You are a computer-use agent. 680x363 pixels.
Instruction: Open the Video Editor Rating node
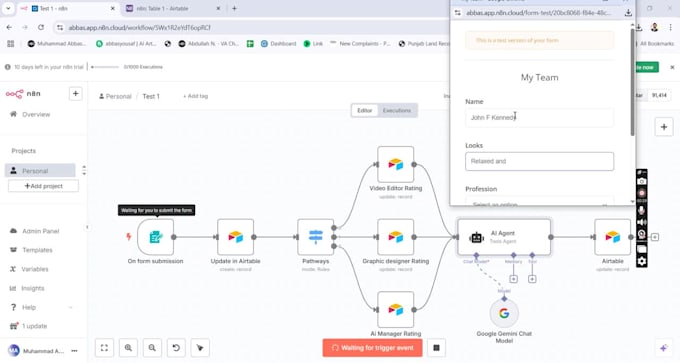coord(396,164)
